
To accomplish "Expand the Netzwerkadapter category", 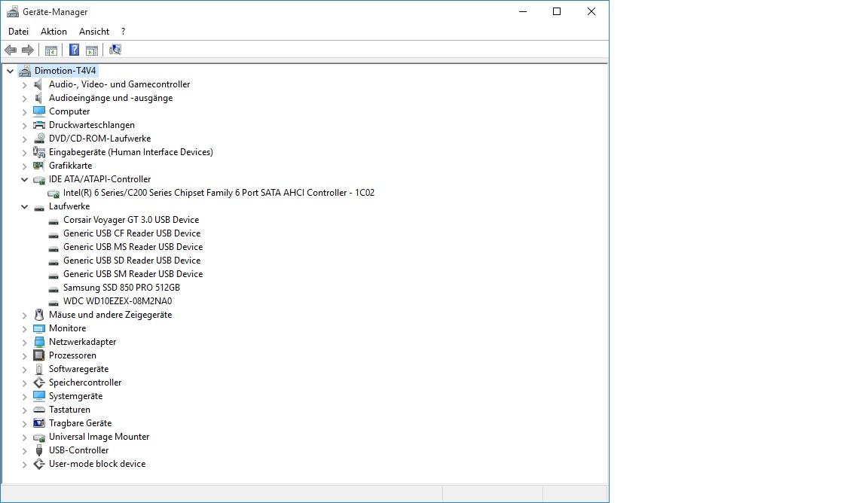I will tap(24, 343).
